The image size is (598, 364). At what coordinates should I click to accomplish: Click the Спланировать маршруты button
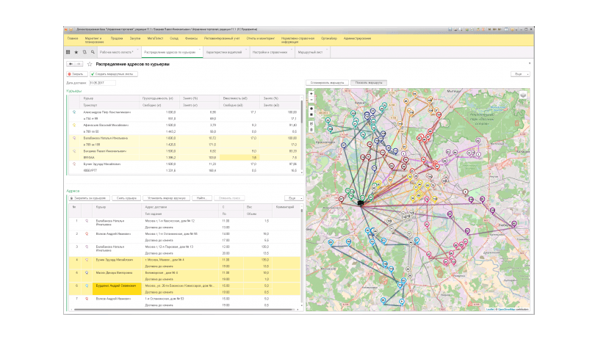coord(327,83)
